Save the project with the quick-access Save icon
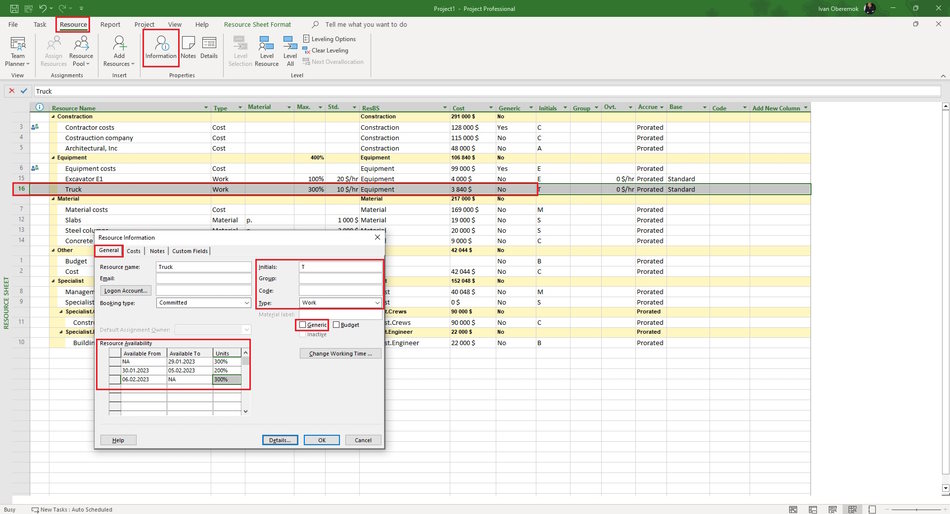950x514 pixels. pyautogui.click(x=14, y=8)
